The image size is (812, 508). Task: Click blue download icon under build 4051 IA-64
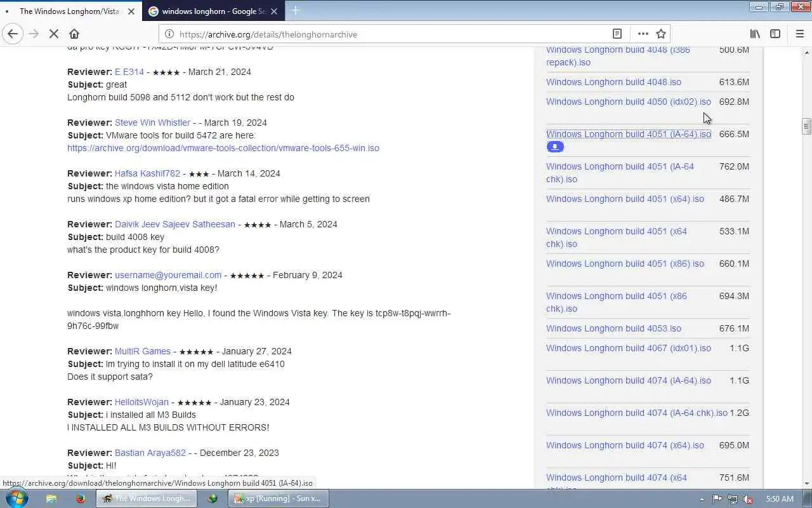[x=555, y=147]
